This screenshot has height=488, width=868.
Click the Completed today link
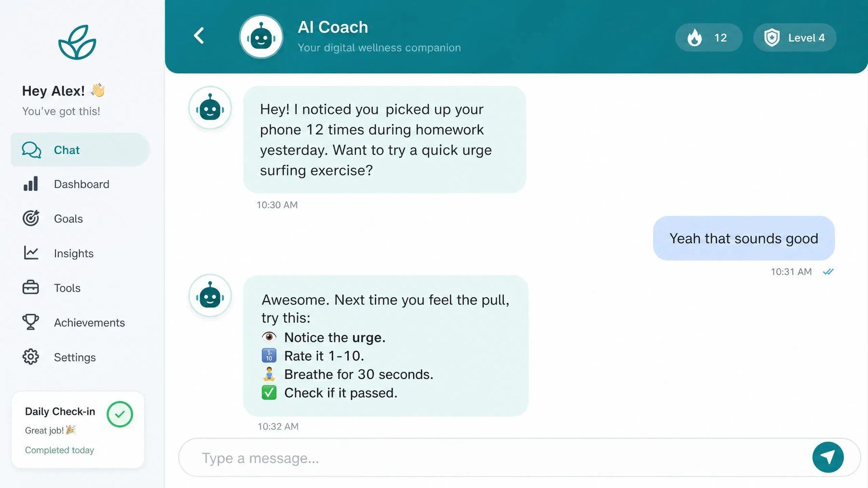[59, 450]
